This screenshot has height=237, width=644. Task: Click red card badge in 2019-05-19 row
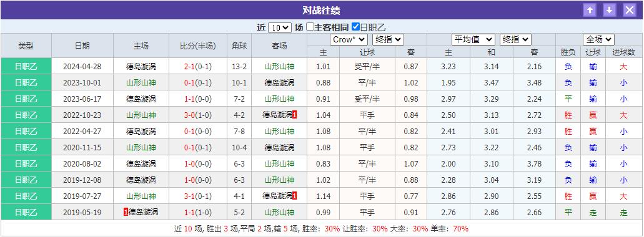[126, 213]
